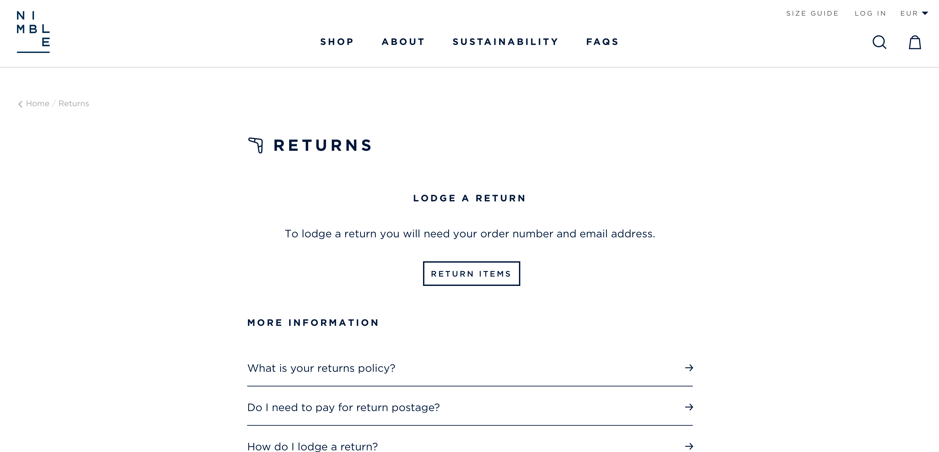
Task: Open the shopping bag icon
Action: (914, 42)
